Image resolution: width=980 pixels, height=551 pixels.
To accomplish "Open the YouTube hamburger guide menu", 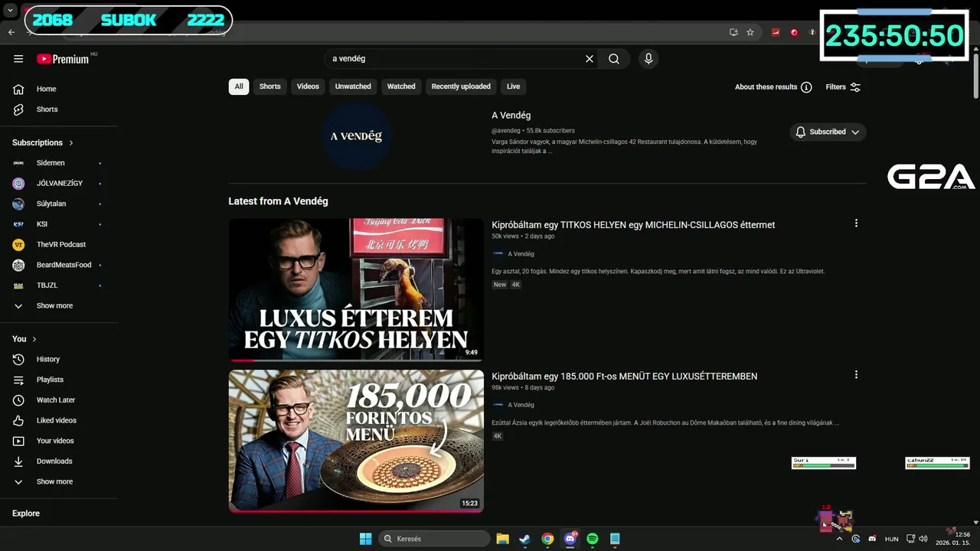I will coord(18,59).
